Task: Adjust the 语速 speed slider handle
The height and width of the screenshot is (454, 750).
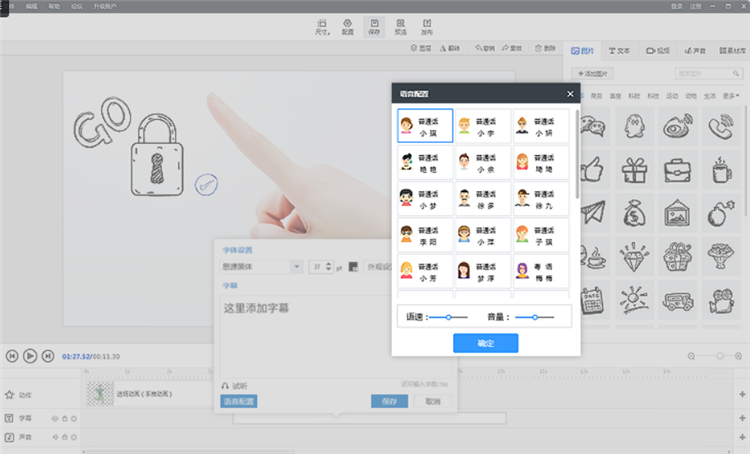Action: [x=449, y=317]
